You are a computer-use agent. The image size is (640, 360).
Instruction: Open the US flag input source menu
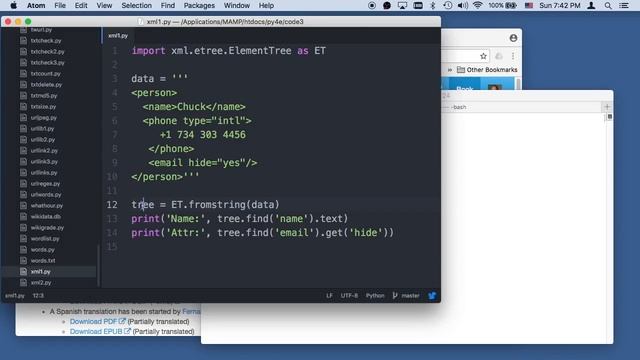[529, 6]
